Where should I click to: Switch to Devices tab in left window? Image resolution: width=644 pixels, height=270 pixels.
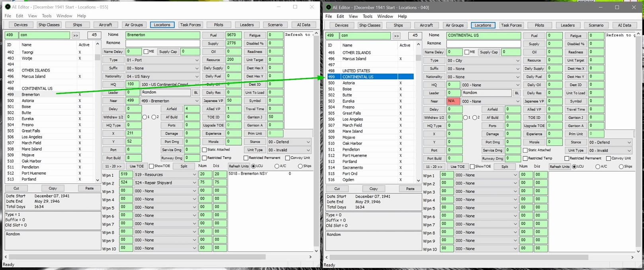(x=21, y=25)
